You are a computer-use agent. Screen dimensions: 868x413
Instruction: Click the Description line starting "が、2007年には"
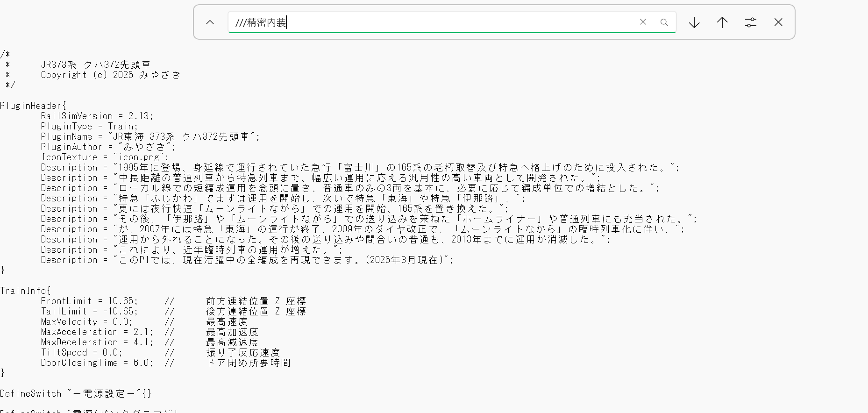coord(363,229)
